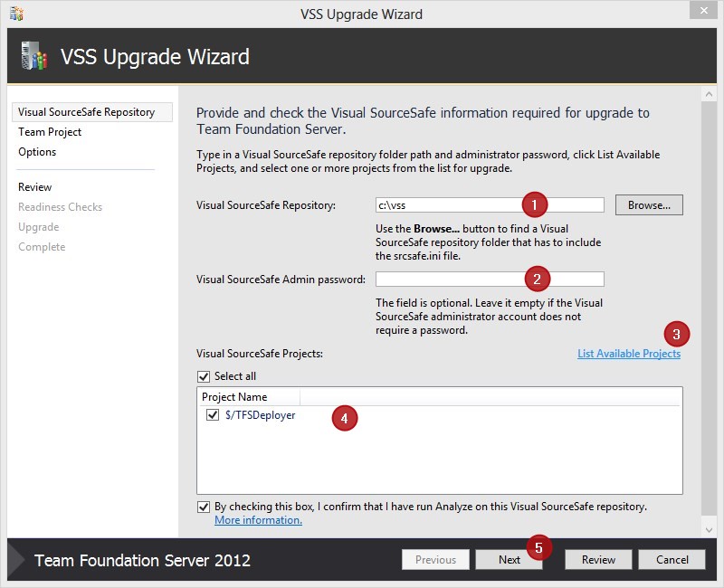
Task: Click the vertical scrollbar track
Action: click(x=709, y=308)
